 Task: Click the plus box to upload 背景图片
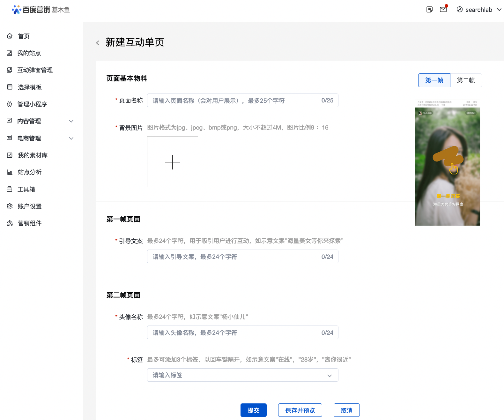[x=173, y=162]
